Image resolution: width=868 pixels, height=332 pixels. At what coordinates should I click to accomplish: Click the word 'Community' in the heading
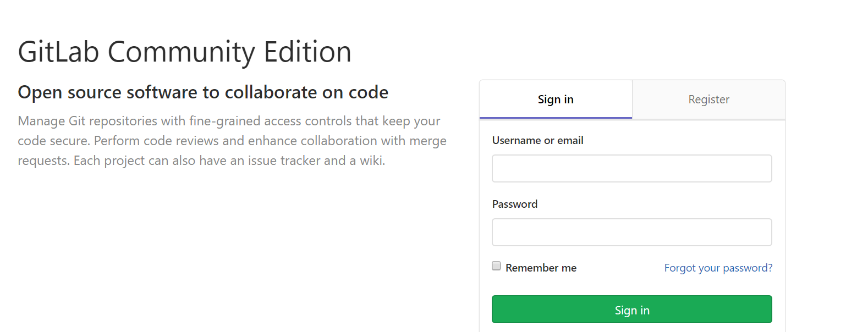point(181,52)
